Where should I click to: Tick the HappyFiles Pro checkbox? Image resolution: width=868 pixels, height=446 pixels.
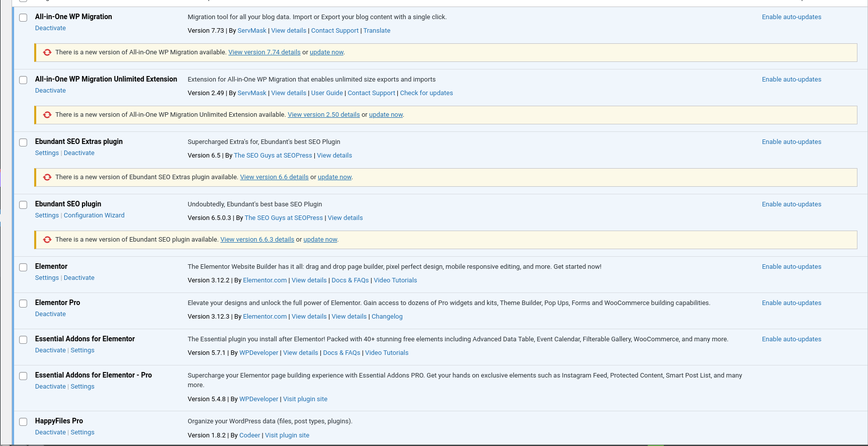pyautogui.click(x=23, y=422)
